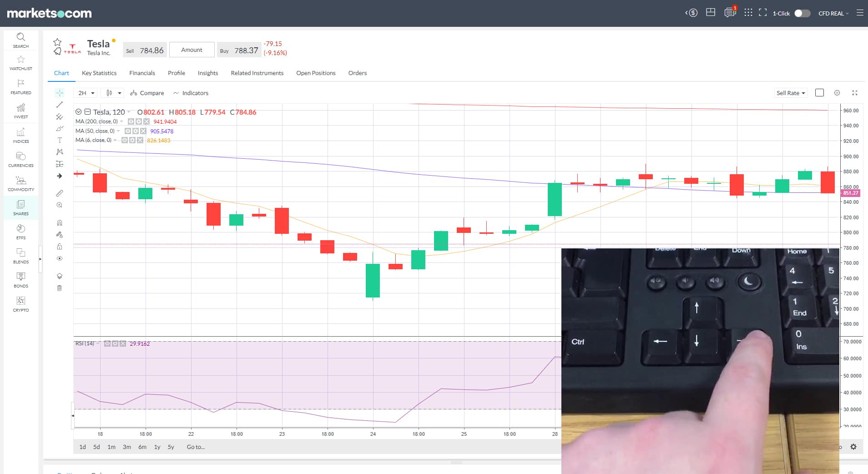Open Search in the left sidebar
This screenshot has width=868, height=474.
pyautogui.click(x=20, y=40)
